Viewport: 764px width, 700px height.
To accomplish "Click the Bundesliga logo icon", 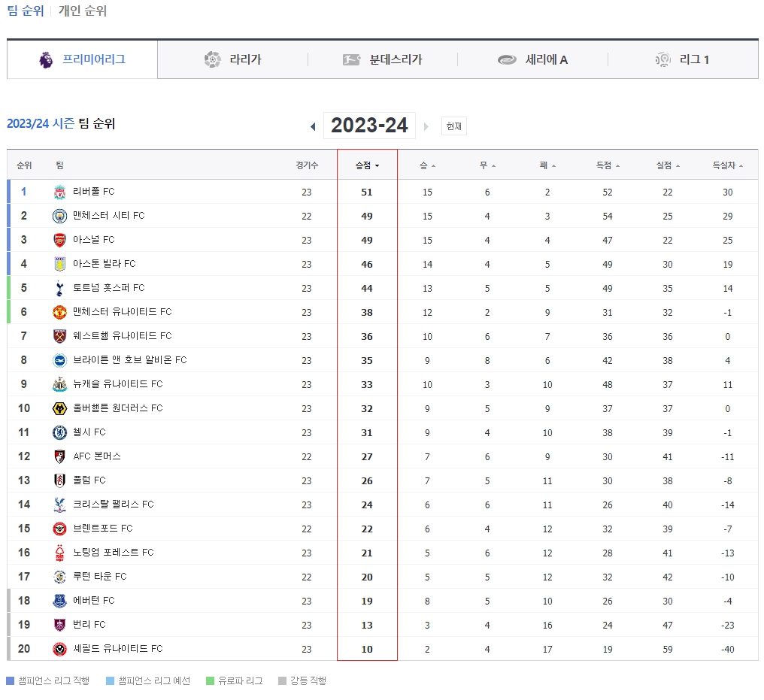I will 351,60.
